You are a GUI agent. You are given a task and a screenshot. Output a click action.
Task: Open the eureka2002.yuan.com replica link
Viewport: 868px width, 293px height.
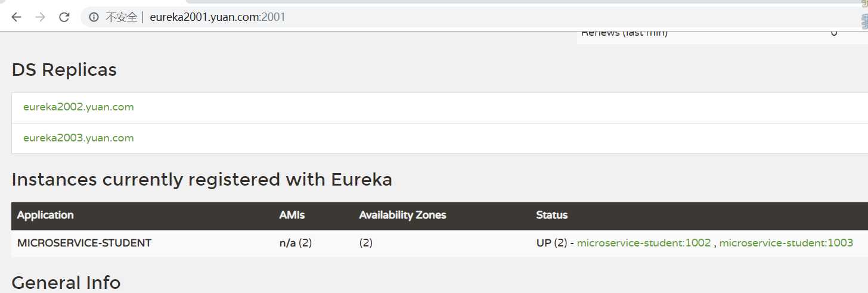coord(78,107)
